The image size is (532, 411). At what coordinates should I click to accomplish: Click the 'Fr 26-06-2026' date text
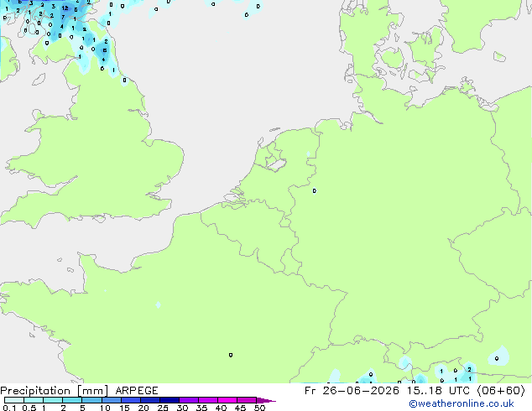pos(352,391)
